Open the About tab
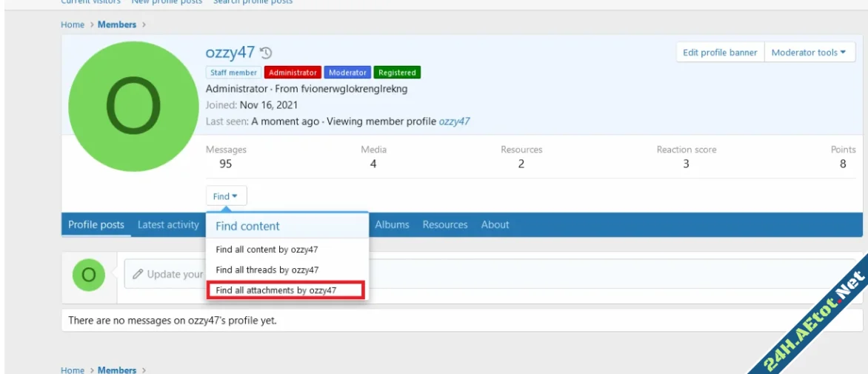This screenshot has height=374, width=868. (495, 225)
